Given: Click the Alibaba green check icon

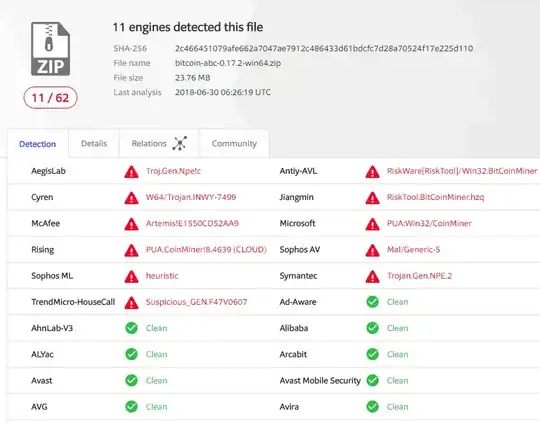Looking at the screenshot, I should tap(372, 328).
